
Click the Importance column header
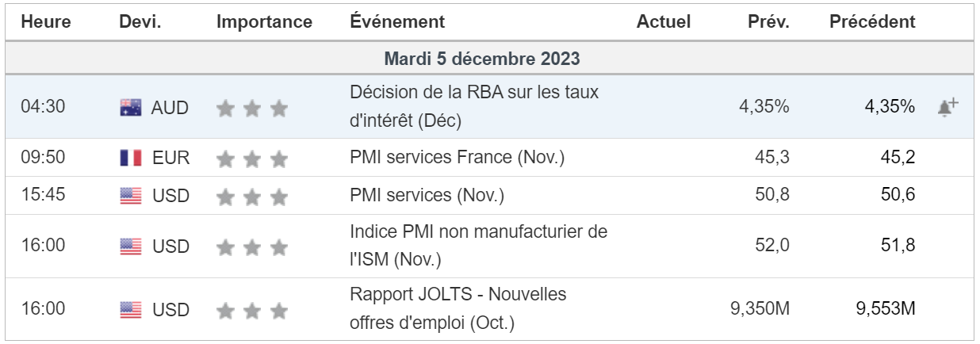pos(264,22)
